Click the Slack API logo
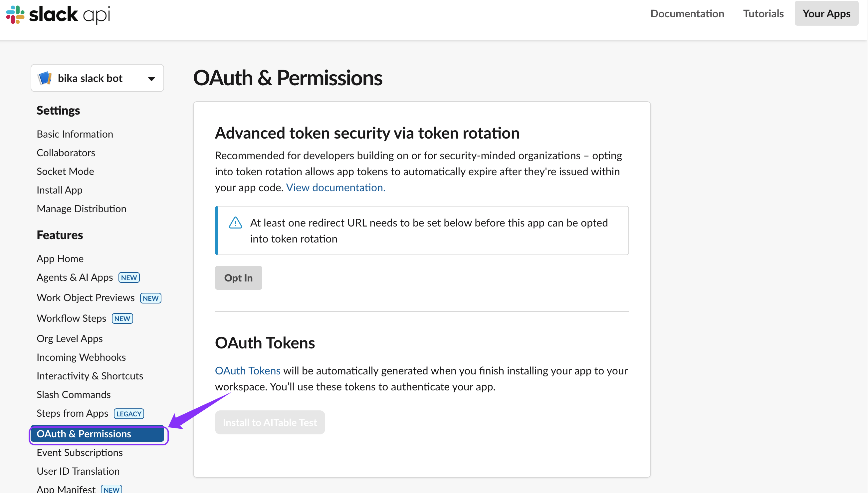Screen dimensions: 868x493 [x=58, y=14]
